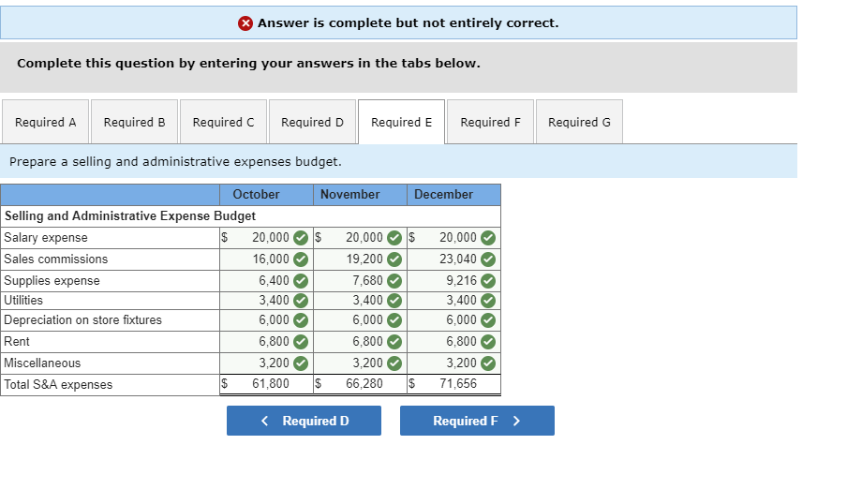
Task: Click December rent field 6,800
Action: pos(453,342)
